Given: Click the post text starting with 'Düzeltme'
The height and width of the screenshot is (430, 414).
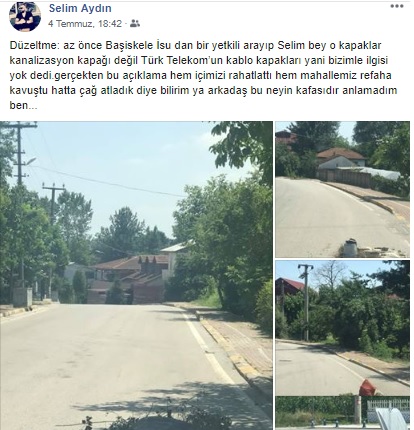Looking at the screenshot, I should [204, 75].
